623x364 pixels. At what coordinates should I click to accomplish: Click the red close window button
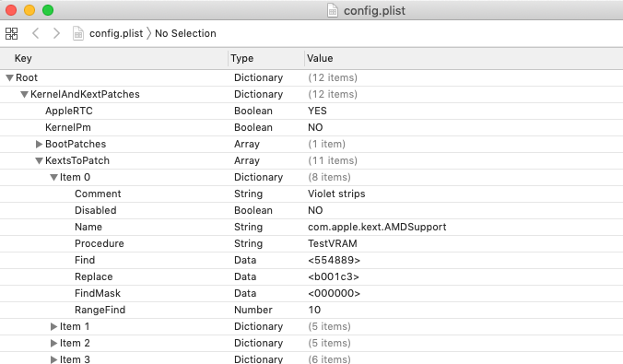[x=11, y=10]
